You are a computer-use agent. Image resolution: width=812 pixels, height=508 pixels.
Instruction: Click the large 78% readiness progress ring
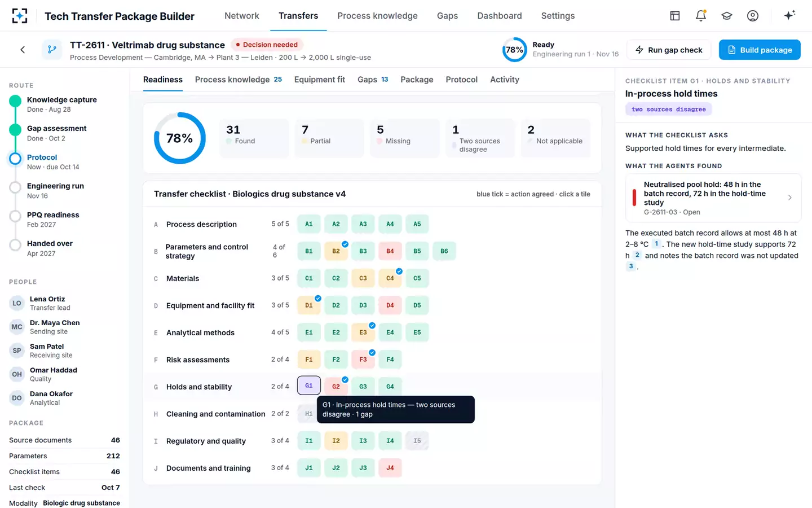point(180,138)
